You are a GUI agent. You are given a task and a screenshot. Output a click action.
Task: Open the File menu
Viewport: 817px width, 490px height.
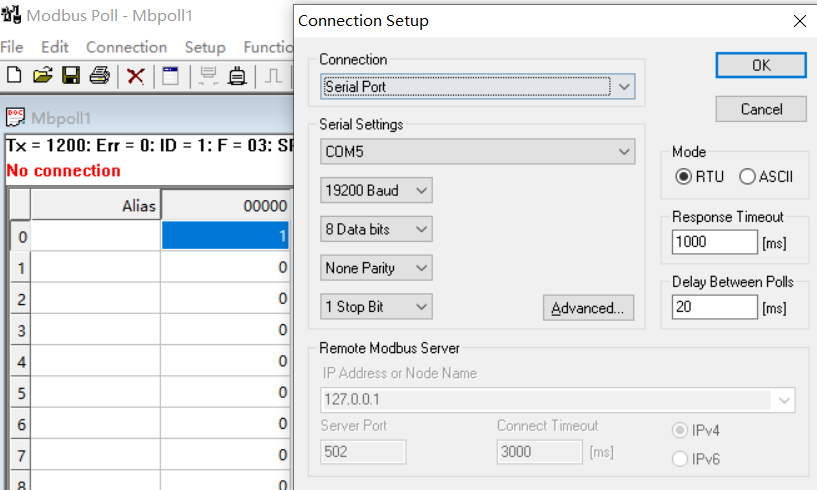tap(12, 47)
